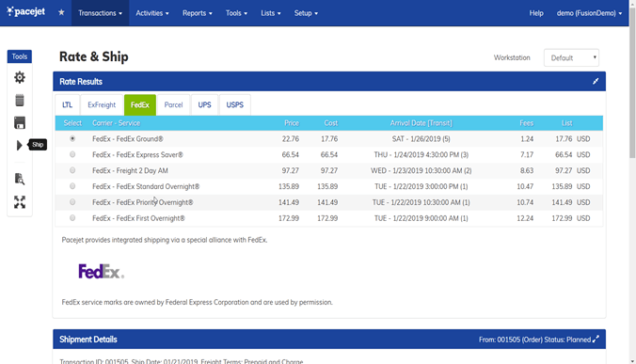Image resolution: width=636 pixels, height=364 pixels.
Task: Click the favorites star icon
Action: click(x=61, y=12)
